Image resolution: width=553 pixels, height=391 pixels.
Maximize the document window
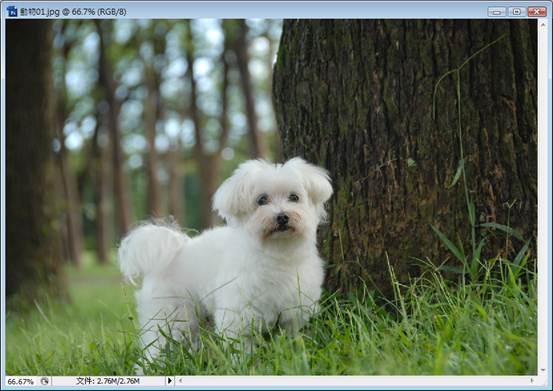tap(517, 12)
